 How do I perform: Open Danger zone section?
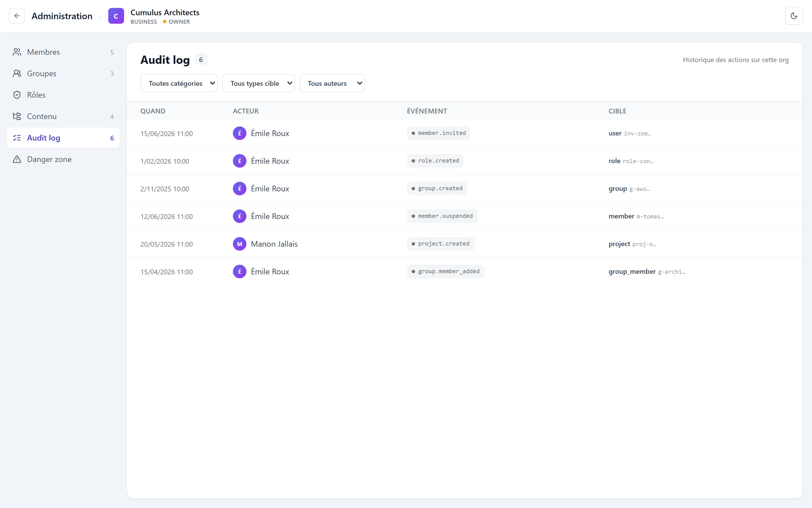63,159
